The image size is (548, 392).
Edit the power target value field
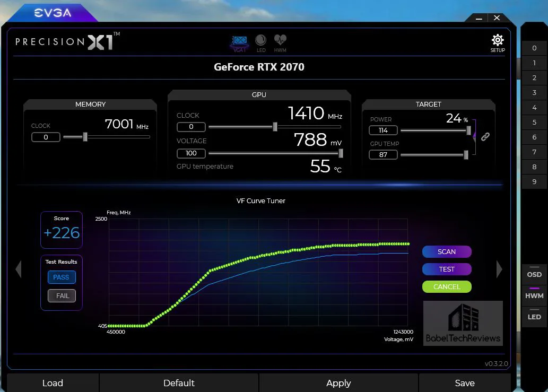[384, 130]
